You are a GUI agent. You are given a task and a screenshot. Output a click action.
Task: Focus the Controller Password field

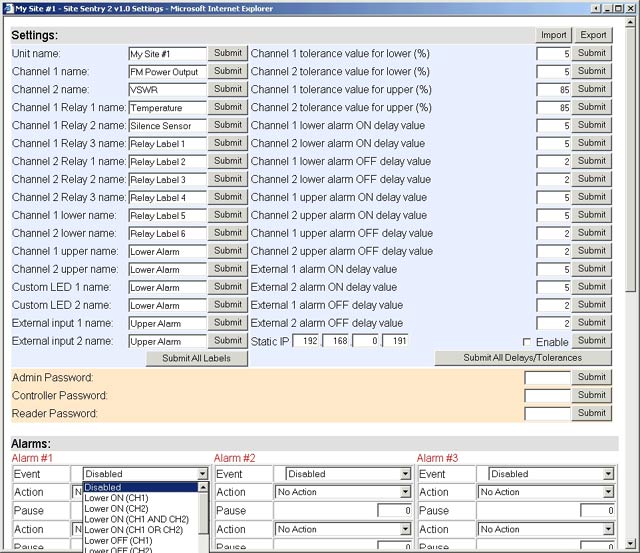pos(547,396)
